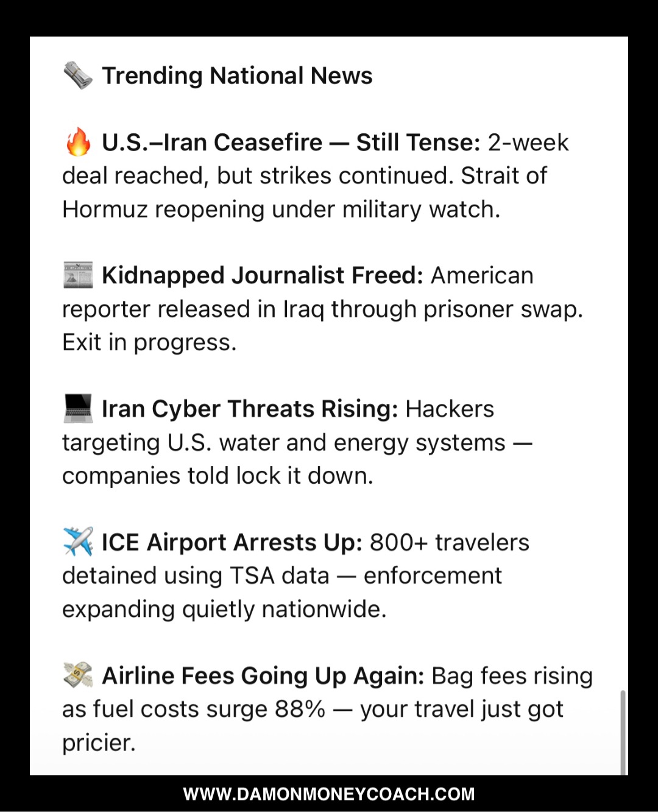The width and height of the screenshot is (658, 812).
Task: Tap the Airline Fees Going Up Again headline
Action: pyautogui.click(x=263, y=676)
